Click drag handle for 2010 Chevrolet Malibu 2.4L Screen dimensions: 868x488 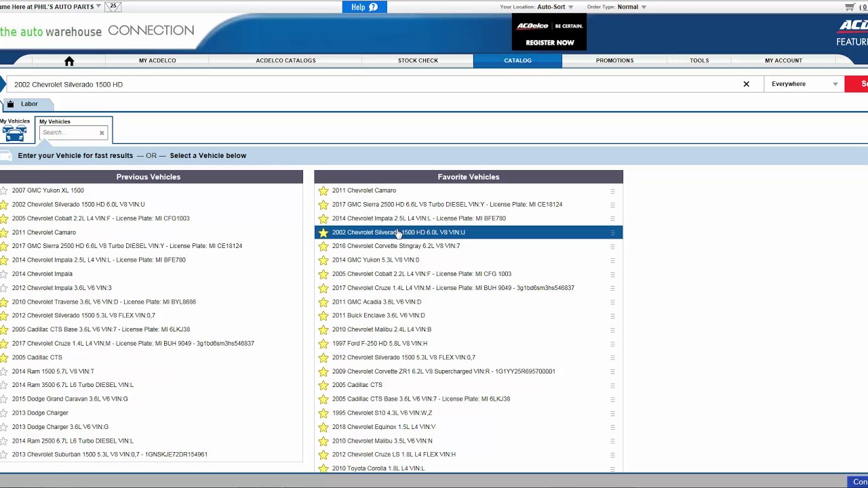(x=612, y=330)
